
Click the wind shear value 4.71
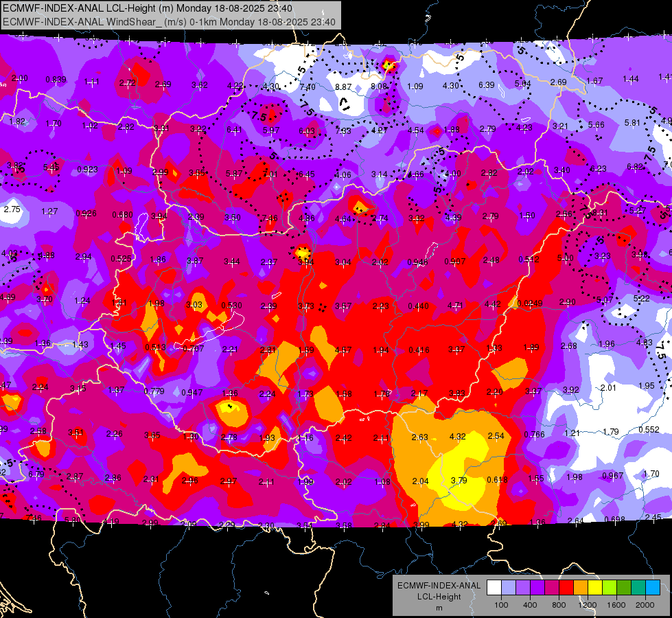455,306
